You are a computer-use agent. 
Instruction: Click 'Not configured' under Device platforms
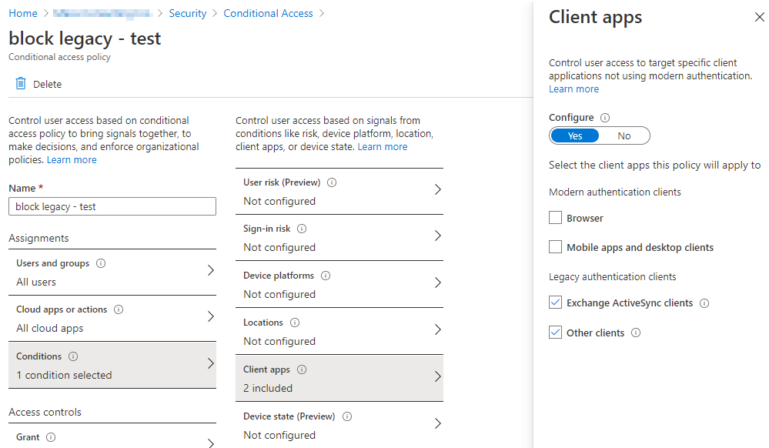coord(280,294)
